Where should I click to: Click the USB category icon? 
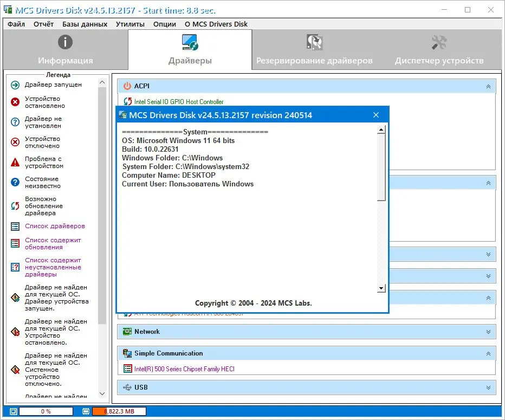(x=127, y=387)
